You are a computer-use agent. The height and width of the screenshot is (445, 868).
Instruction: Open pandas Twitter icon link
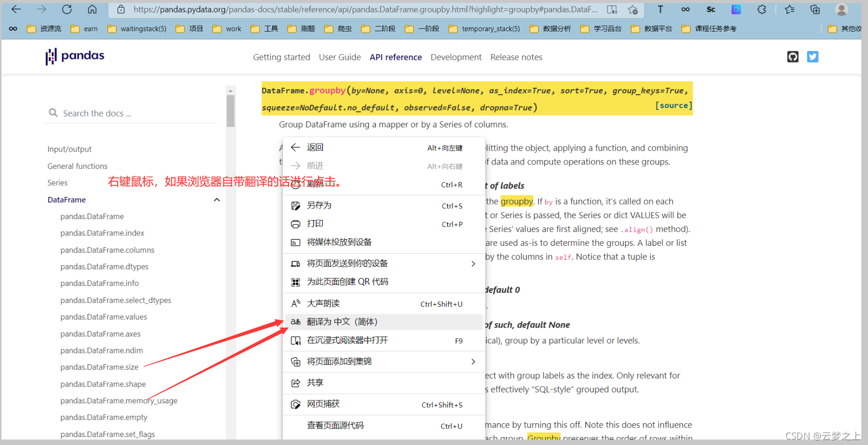[x=813, y=57]
